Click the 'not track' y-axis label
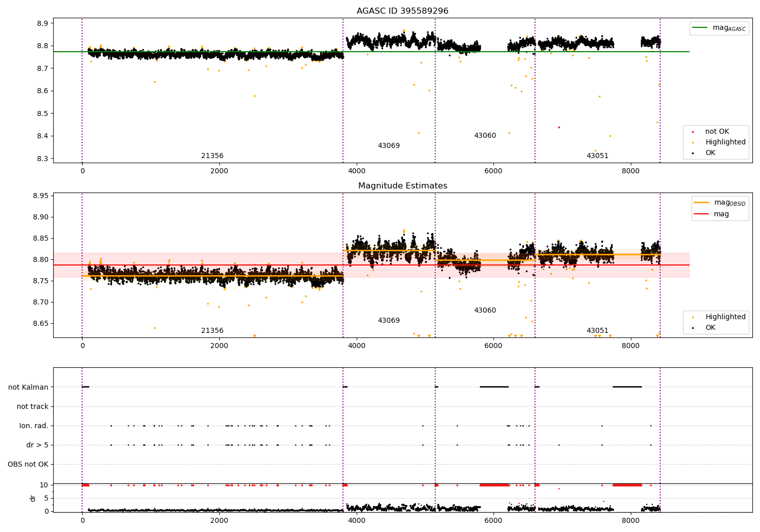Screen dimensions: 760x532 [x=32, y=407]
